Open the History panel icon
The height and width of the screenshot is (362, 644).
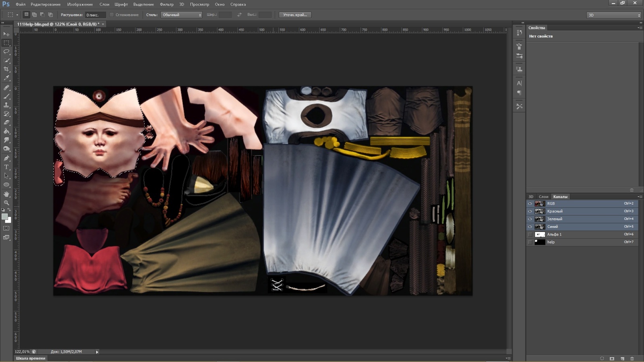point(519,33)
